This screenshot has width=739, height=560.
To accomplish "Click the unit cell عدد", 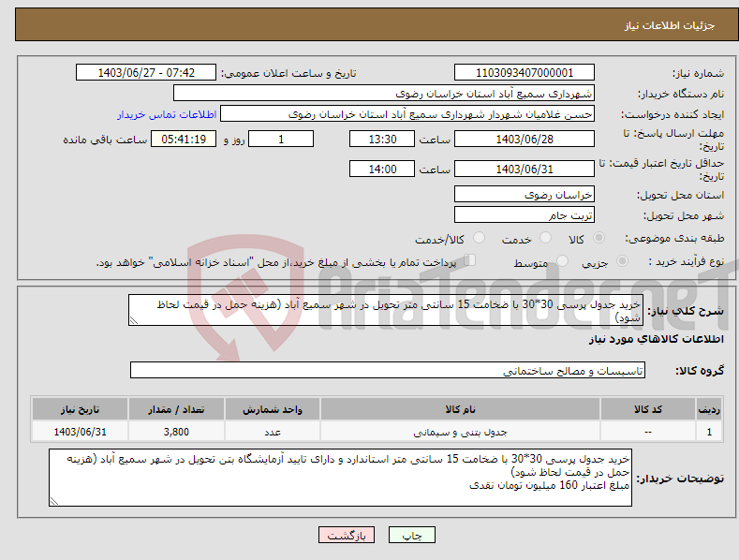I will 273,432.
